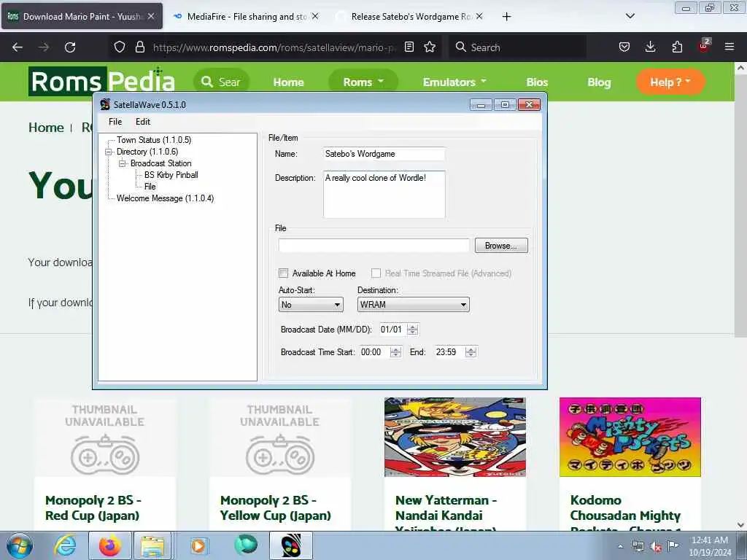747x560 pixels.
Task: Open Firefox tracking protection shield icon
Action: 120,47
